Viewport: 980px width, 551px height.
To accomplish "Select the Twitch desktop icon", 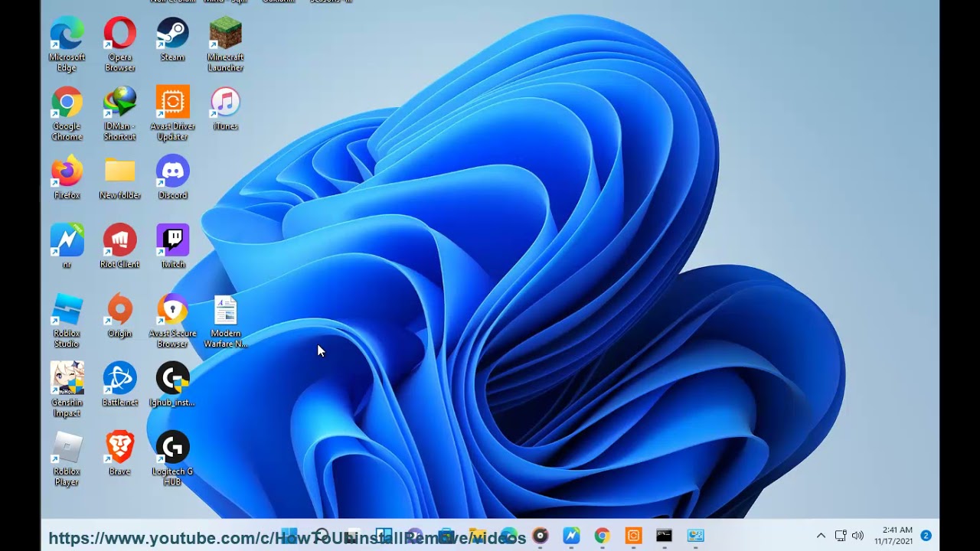I will coord(172,247).
